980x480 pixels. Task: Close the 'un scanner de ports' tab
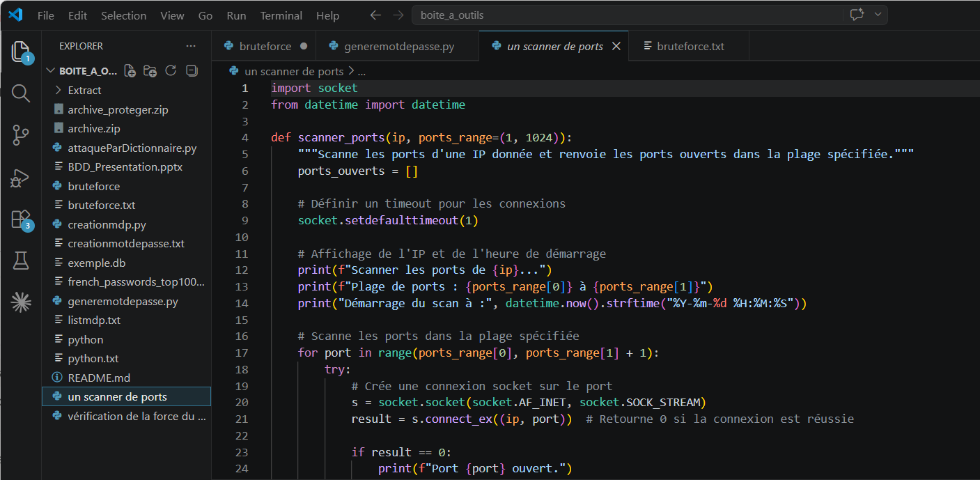[x=616, y=47]
